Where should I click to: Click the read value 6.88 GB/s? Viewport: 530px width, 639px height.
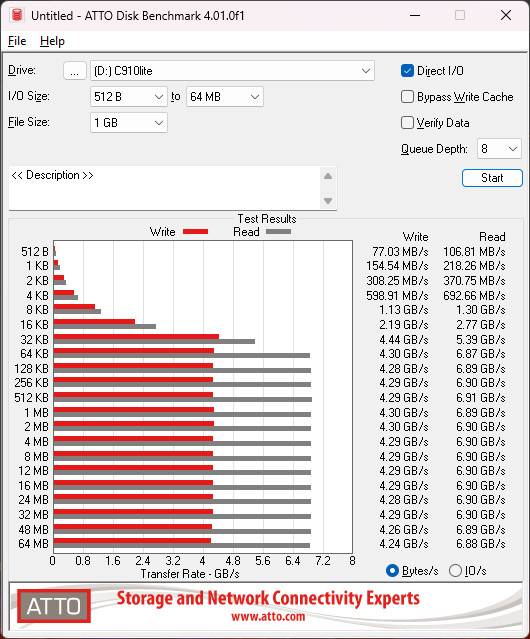click(481, 544)
